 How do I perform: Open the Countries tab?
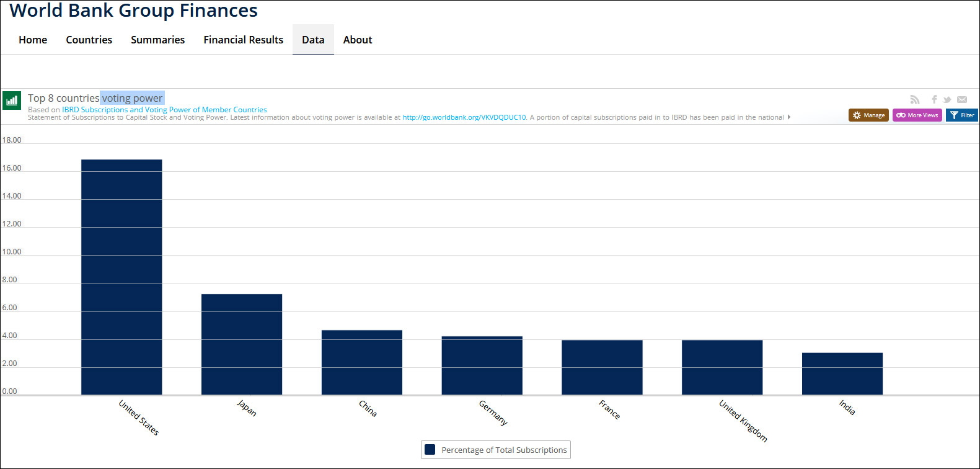point(89,40)
